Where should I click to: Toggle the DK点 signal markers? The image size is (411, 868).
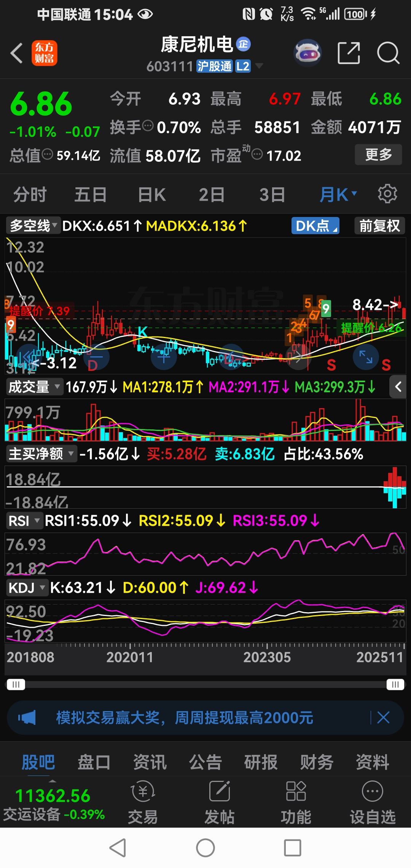click(x=315, y=226)
